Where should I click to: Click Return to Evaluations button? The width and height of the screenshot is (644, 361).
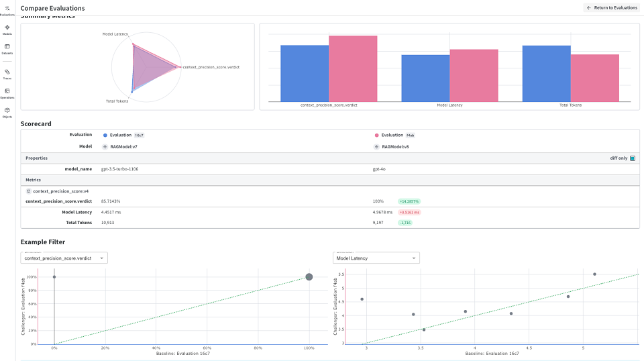(611, 8)
